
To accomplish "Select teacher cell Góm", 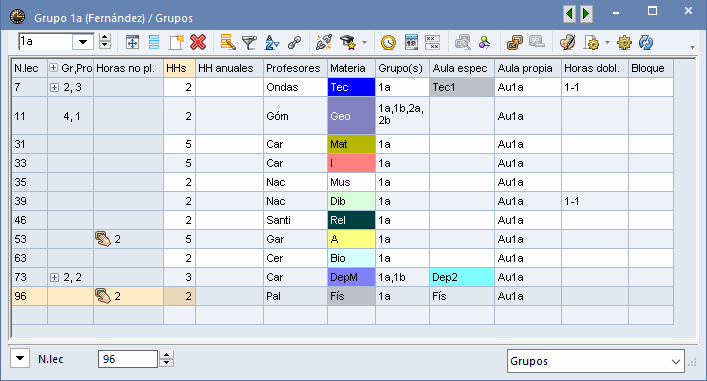I will 295,116.
